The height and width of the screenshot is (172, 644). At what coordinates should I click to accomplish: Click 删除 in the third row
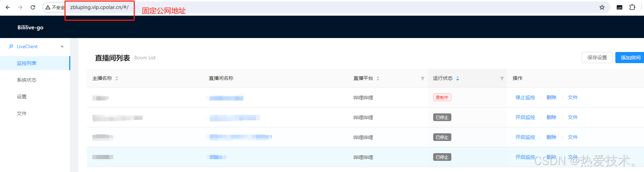[551, 137]
